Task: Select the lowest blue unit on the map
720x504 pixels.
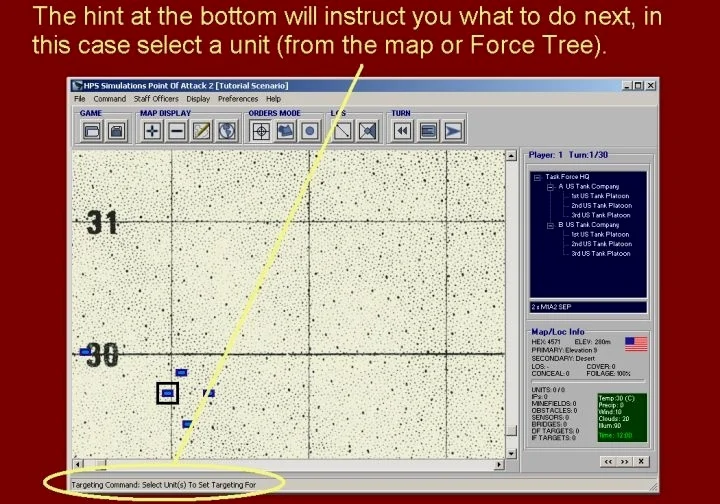Action: click(x=187, y=424)
